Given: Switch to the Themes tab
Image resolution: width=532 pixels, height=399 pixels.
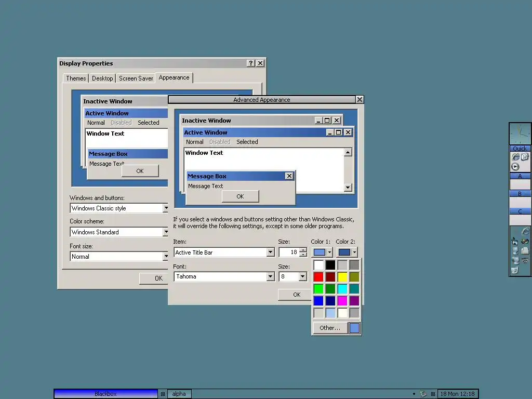Looking at the screenshot, I should [76, 78].
